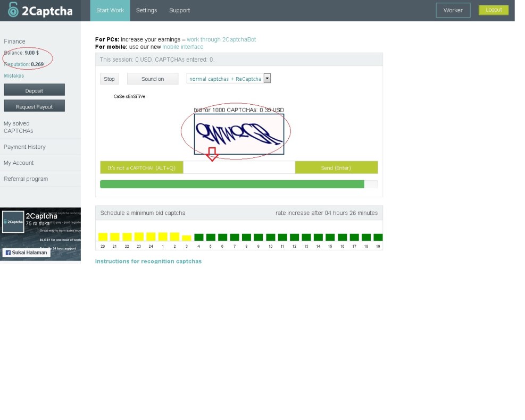Click the Deposit button
The image size is (525, 420).
pyautogui.click(x=34, y=90)
